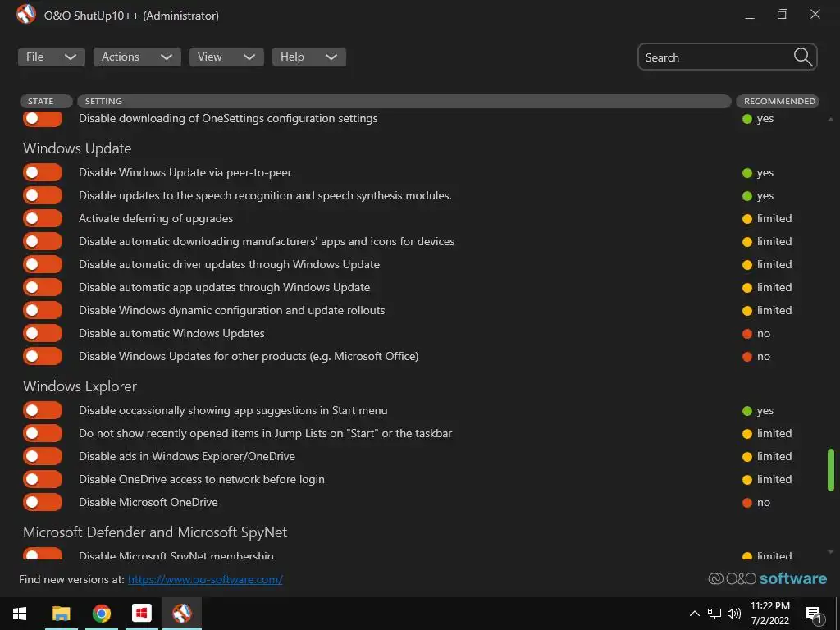Click 'limited' recommendation for driver updates
840x630 pixels.
(767, 264)
